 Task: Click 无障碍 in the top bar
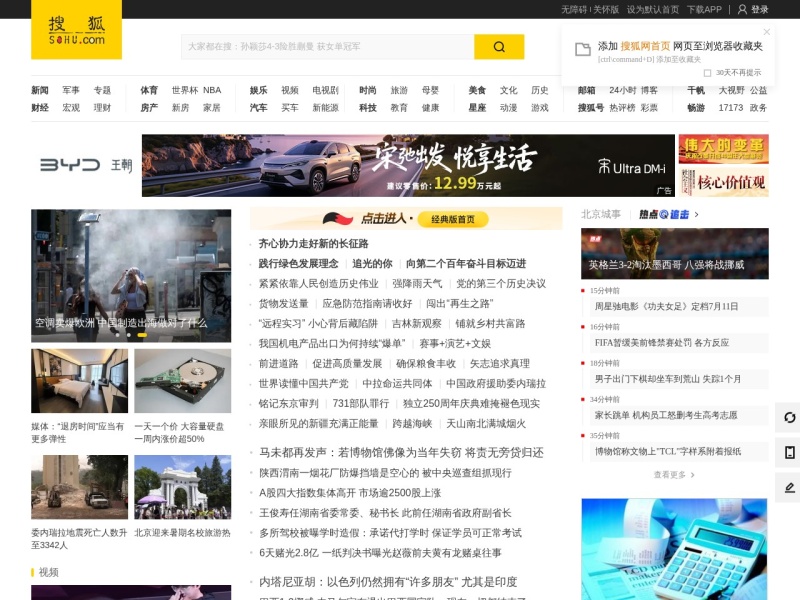[x=574, y=9]
